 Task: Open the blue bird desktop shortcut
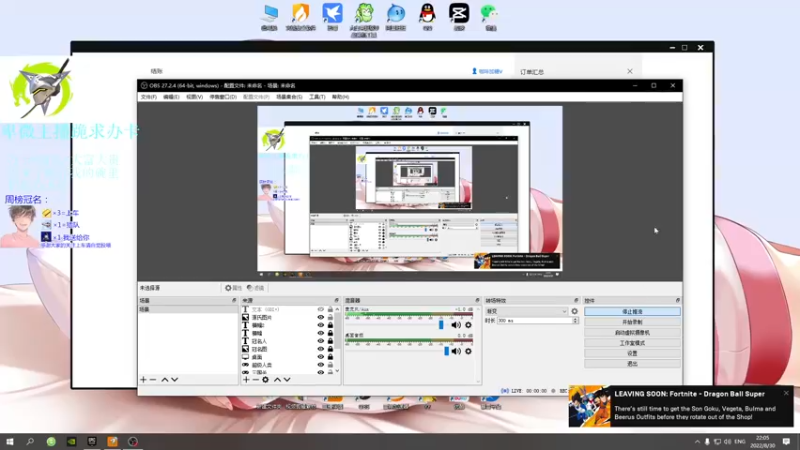[332, 17]
